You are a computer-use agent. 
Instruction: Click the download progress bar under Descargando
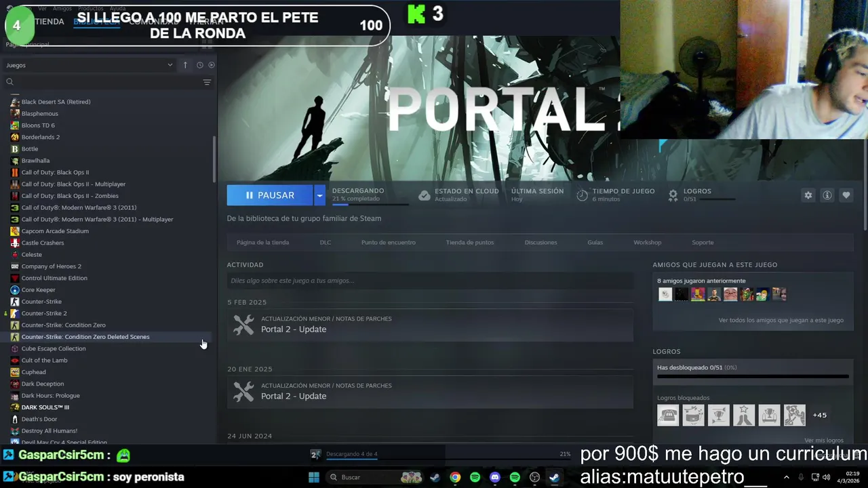click(x=370, y=204)
